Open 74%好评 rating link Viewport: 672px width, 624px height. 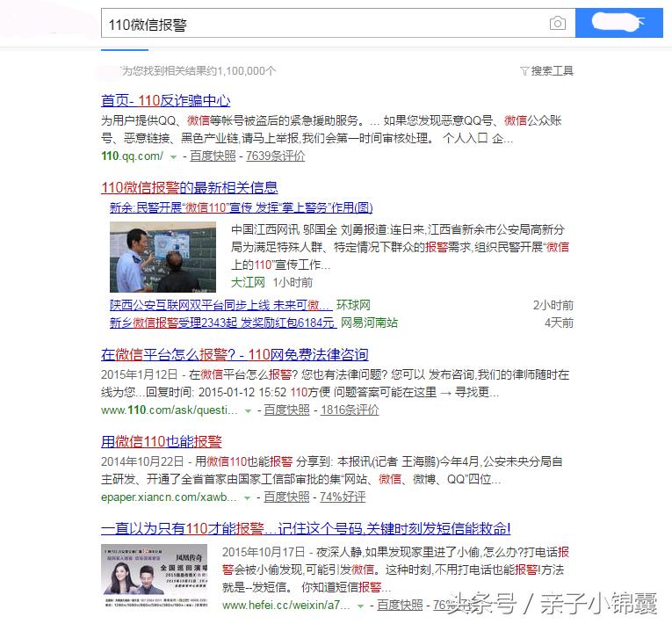343,497
